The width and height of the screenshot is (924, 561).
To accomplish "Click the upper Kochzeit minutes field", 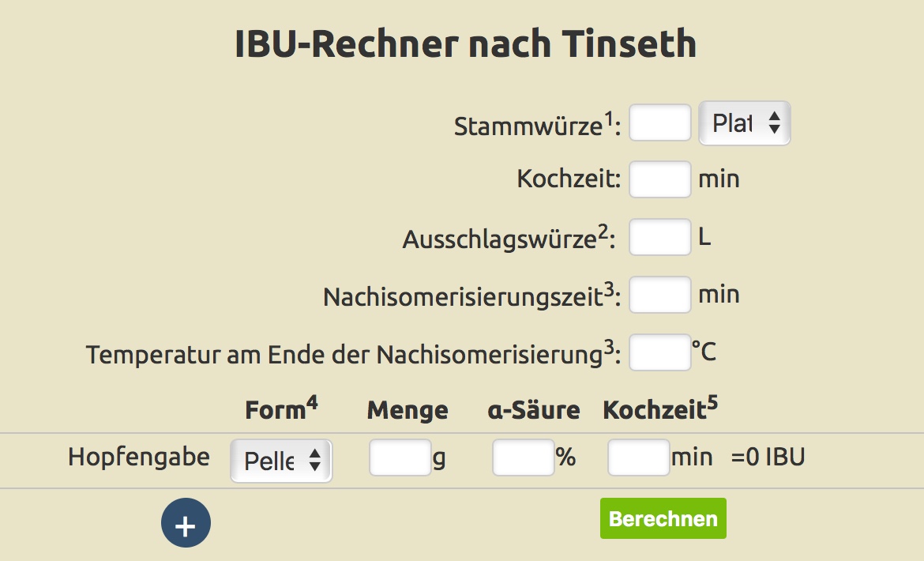I will tap(660, 179).
